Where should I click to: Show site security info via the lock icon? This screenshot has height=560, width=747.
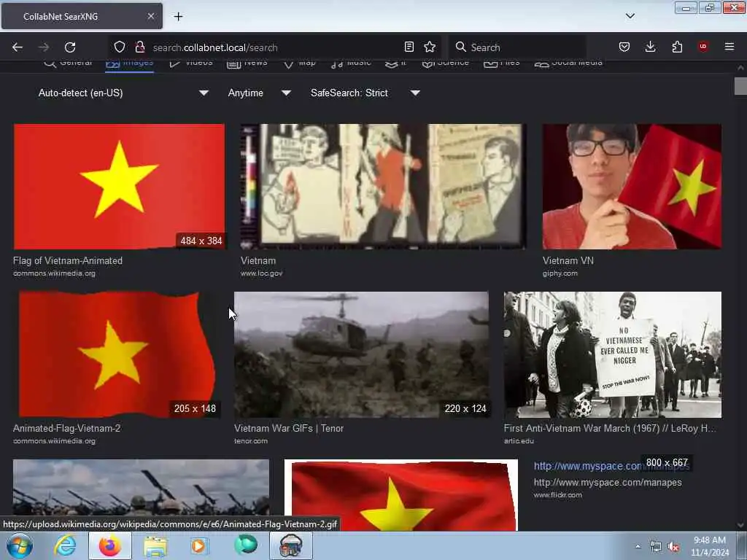(x=139, y=47)
